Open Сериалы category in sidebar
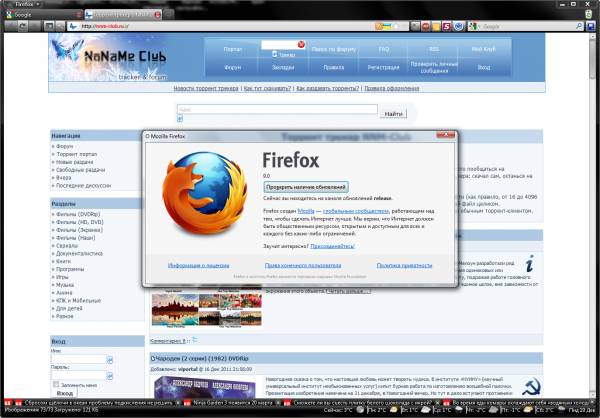The image size is (600, 418). pos(67,246)
